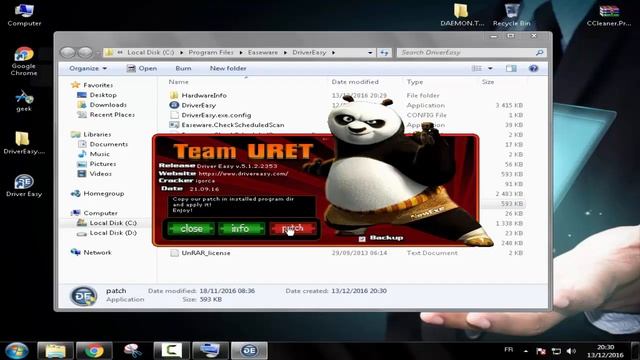Sort by Date modified column header

[355, 82]
